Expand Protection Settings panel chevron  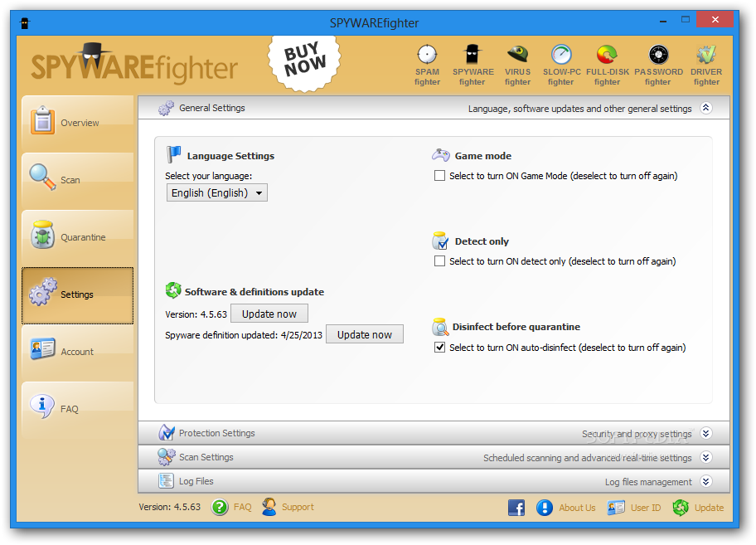click(706, 433)
